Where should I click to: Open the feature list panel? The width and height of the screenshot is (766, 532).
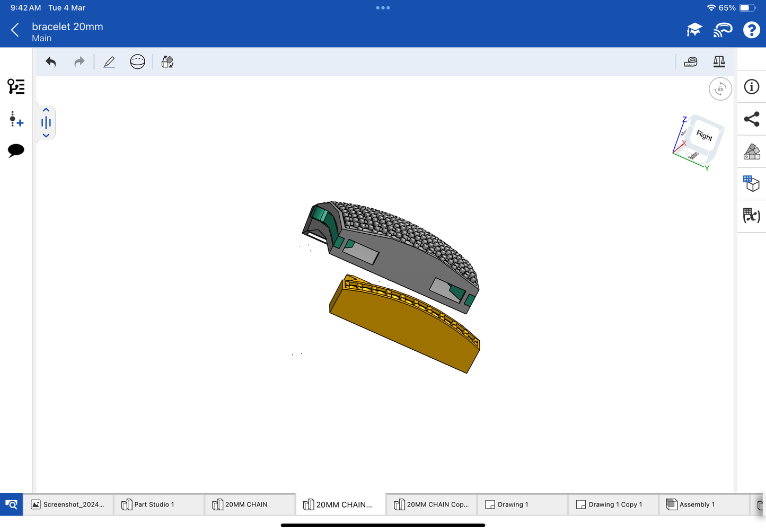point(16,86)
